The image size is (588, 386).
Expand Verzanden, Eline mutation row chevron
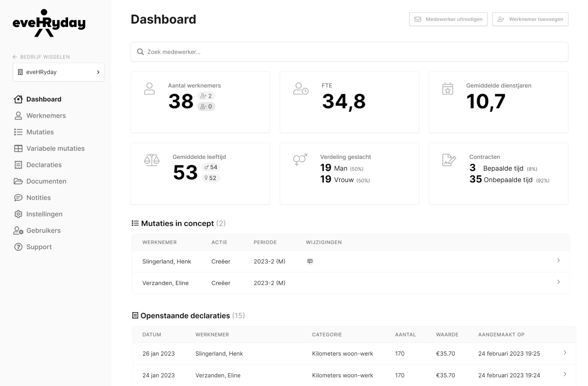tap(558, 282)
